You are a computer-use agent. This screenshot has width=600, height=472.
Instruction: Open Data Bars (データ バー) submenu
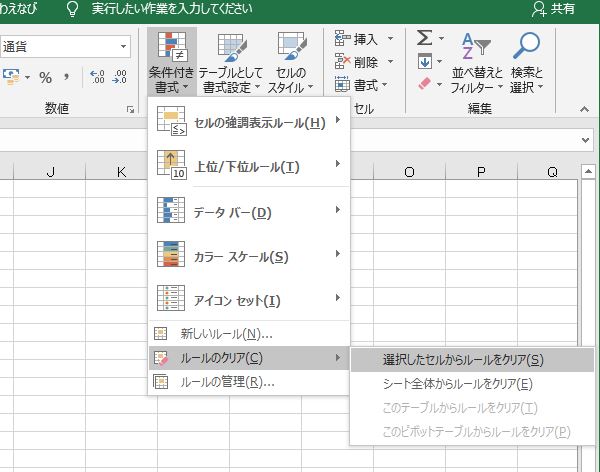249,212
